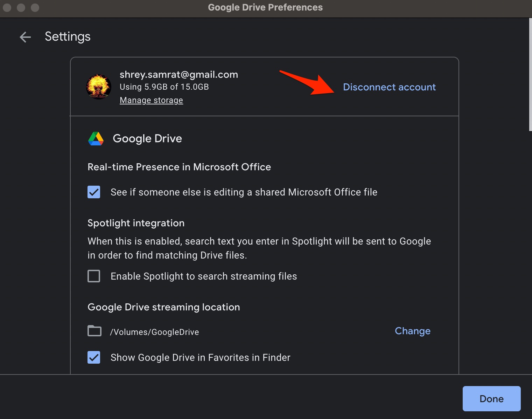This screenshot has width=532, height=419.
Task: Click the Google Drive Preferences title bar
Action: (265, 7)
